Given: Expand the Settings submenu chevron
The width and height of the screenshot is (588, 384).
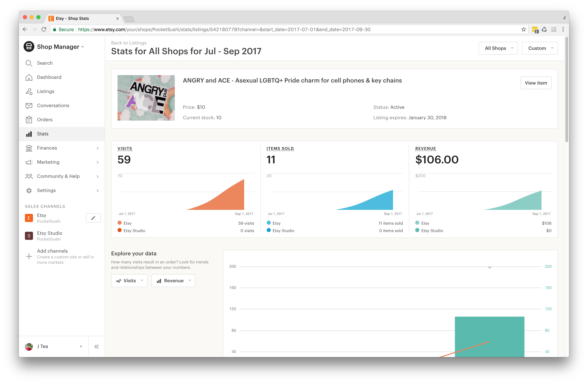Looking at the screenshot, I should click(x=98, y=190).
